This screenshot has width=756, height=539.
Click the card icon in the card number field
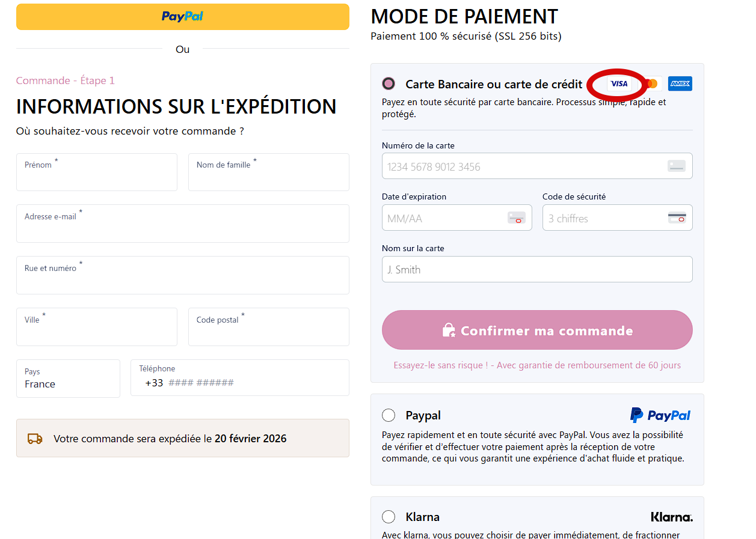(x=677, y=166)
